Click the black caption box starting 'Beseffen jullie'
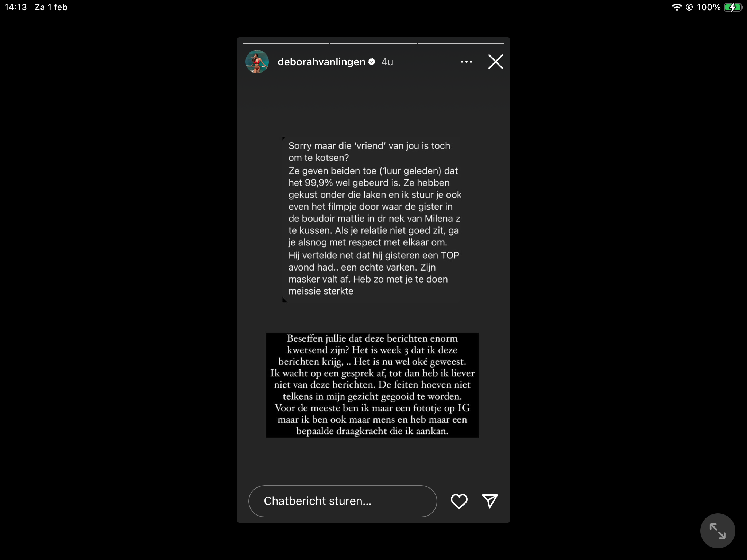Viewport: 747px width, 560px height. click(372, 385)
